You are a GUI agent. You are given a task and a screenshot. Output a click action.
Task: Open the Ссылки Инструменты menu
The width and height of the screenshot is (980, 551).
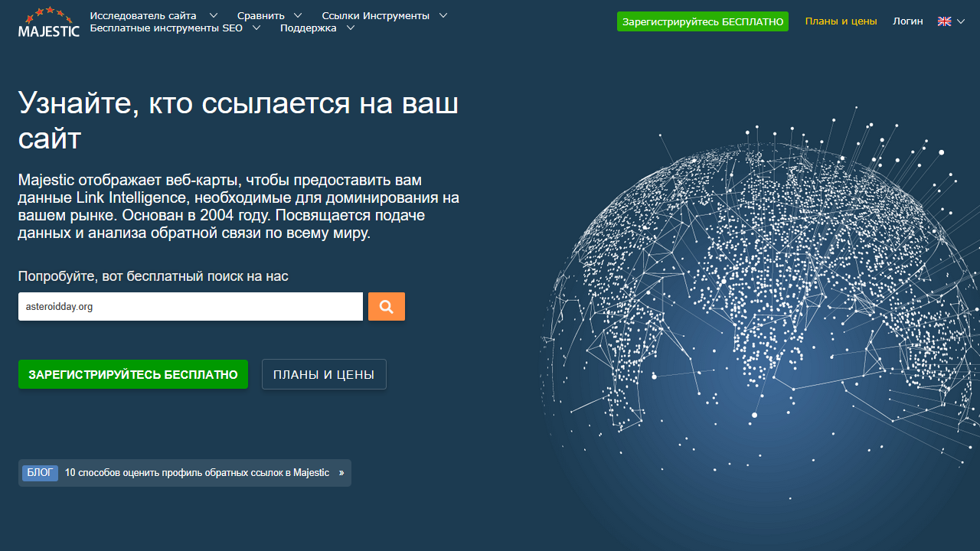(x=375, y=15)
